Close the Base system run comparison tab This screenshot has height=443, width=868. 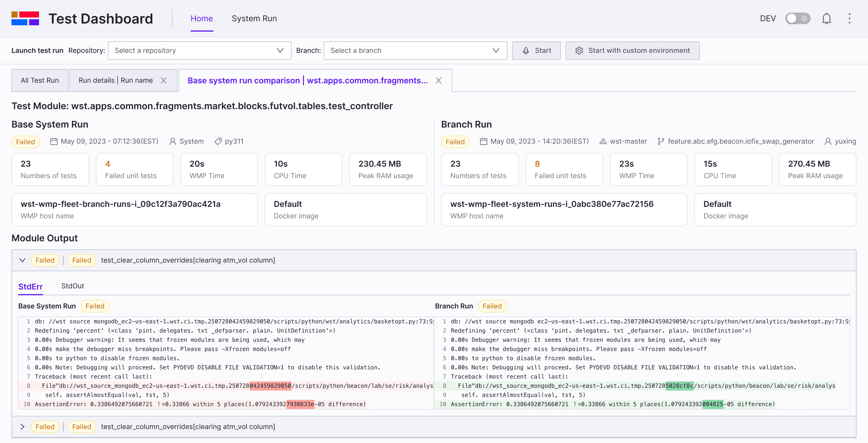[438, 81]
